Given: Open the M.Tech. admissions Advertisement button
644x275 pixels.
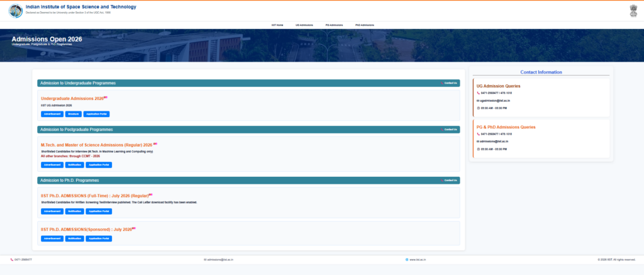Looking at the screenshot, I should [x=52, y=165].
